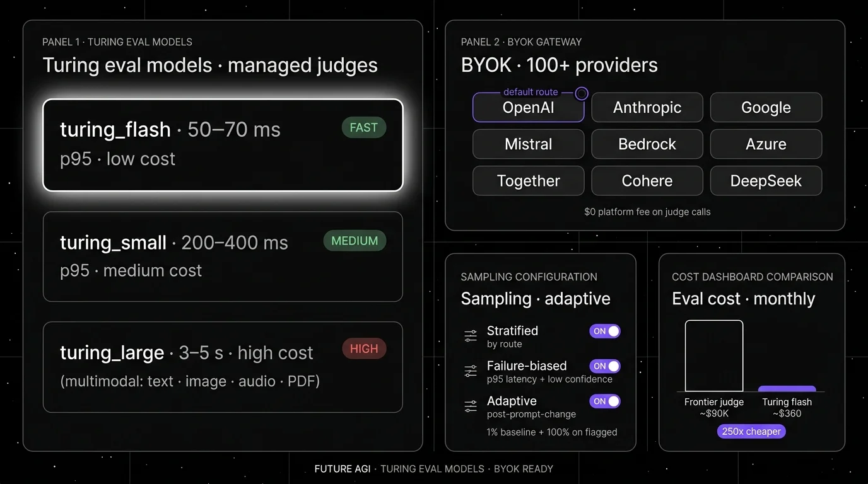Toggle Stratified sampling switch off
The image size is (868, 484).
point(605,331)
